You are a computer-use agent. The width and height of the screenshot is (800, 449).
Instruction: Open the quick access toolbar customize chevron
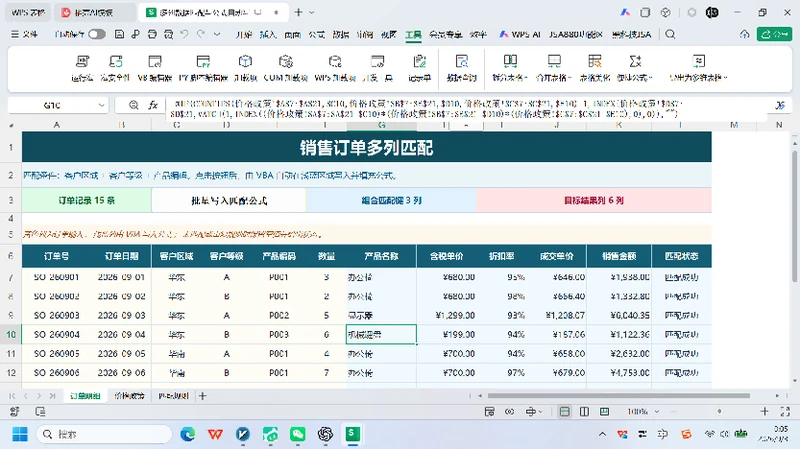pyautogui.click(x=217, y=34)
